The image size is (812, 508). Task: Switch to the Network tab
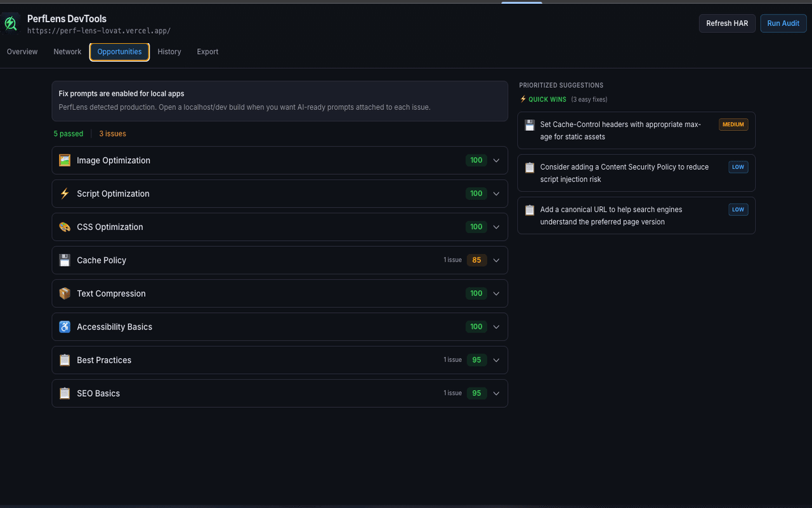(x=67, y=52)
